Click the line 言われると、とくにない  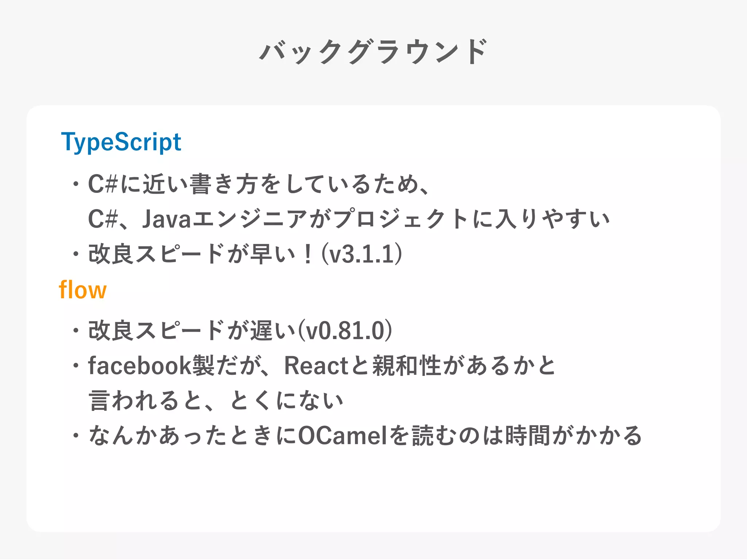[216, 401]
